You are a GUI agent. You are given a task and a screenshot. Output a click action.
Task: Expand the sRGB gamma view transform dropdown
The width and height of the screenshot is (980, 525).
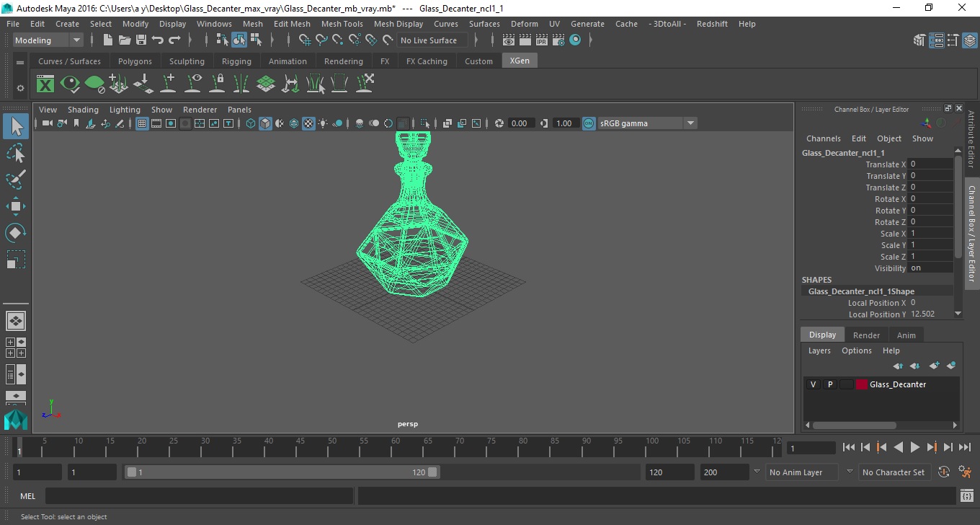coord(690,123)
